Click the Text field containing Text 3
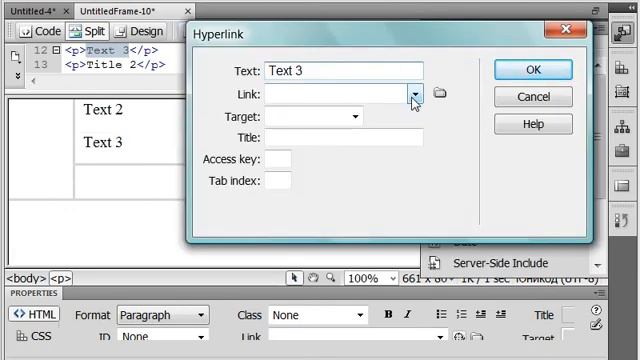Image resolution: width=640 pixels, height=360 pixels. [x=344, y=71]
